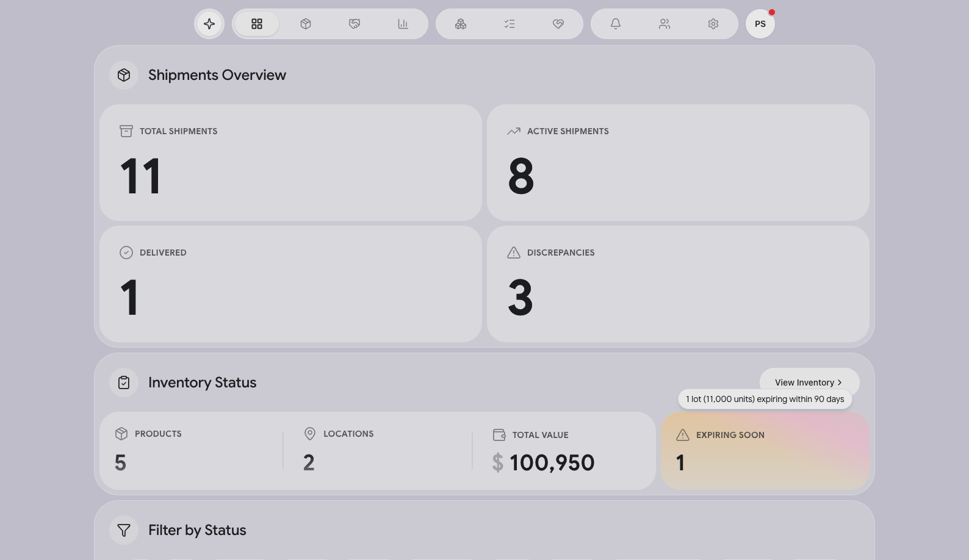Click the products count 5
Screen dimensions: 969x560
click(x=120, y=462)
